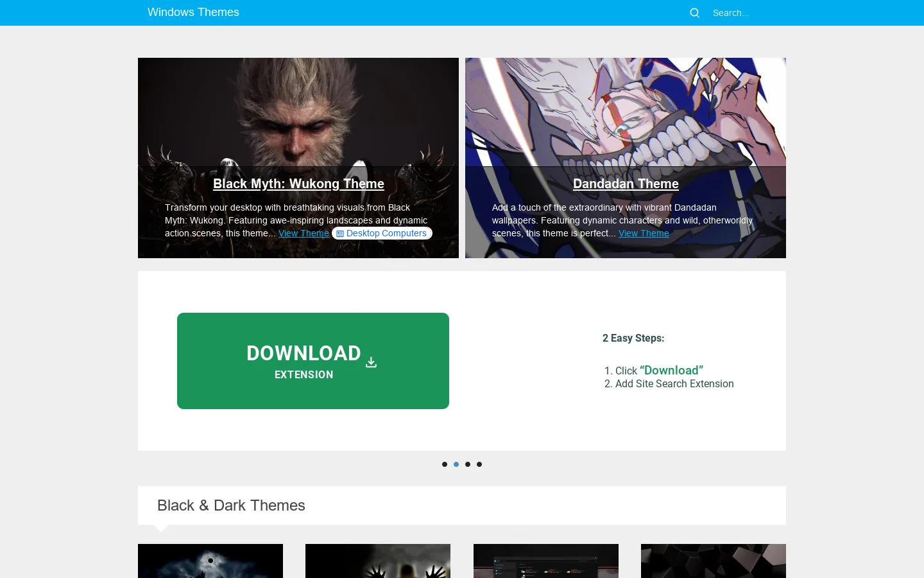The width and height of the screenshot is (924, 578).
Task: Open the dark window screenshot theme thumbnail
Action: click(546, 561)
